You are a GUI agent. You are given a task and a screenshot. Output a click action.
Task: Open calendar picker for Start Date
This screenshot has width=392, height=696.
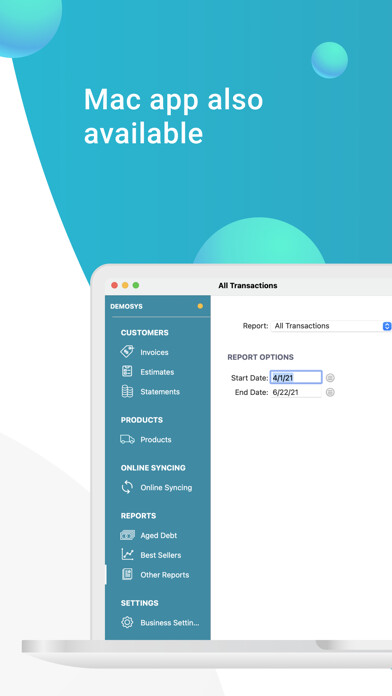[x=330, y=378]
